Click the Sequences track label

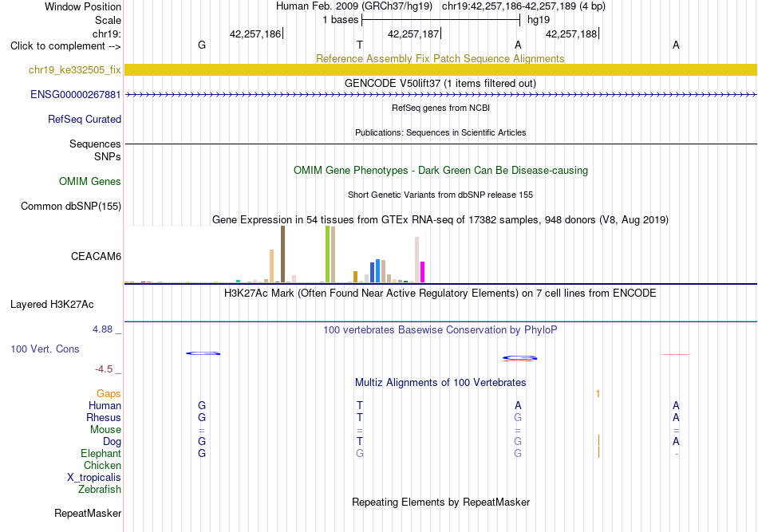pos(95,144)
